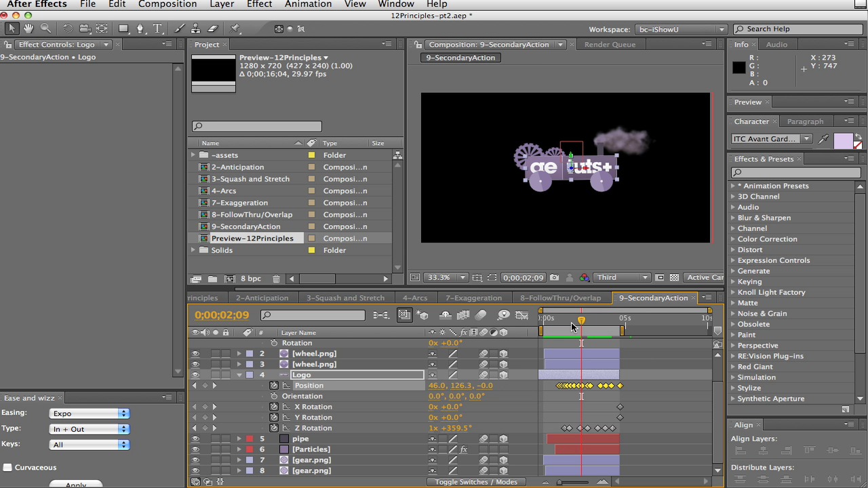Open the Animation menu
The width and height of the screenshot is (868, 488).
click(x=308, y=4)
